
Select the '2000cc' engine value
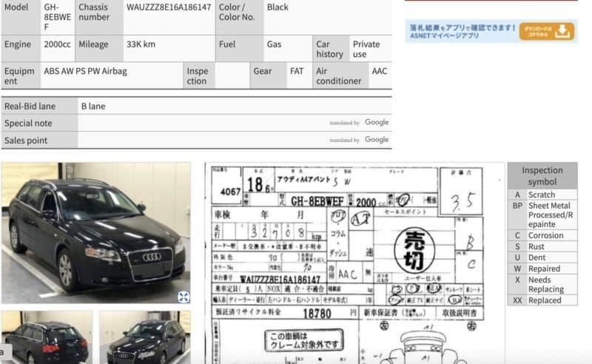pyautogui.click(x=57, y=44)
